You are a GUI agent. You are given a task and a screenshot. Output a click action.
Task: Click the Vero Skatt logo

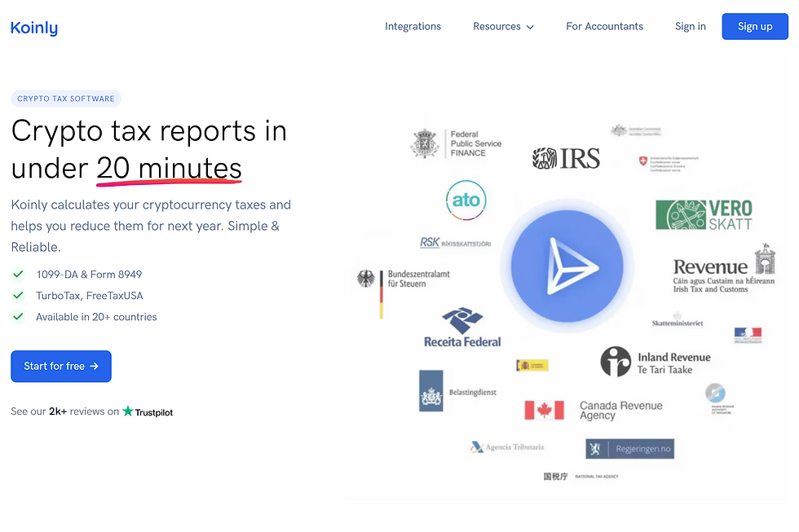[704, 215]
